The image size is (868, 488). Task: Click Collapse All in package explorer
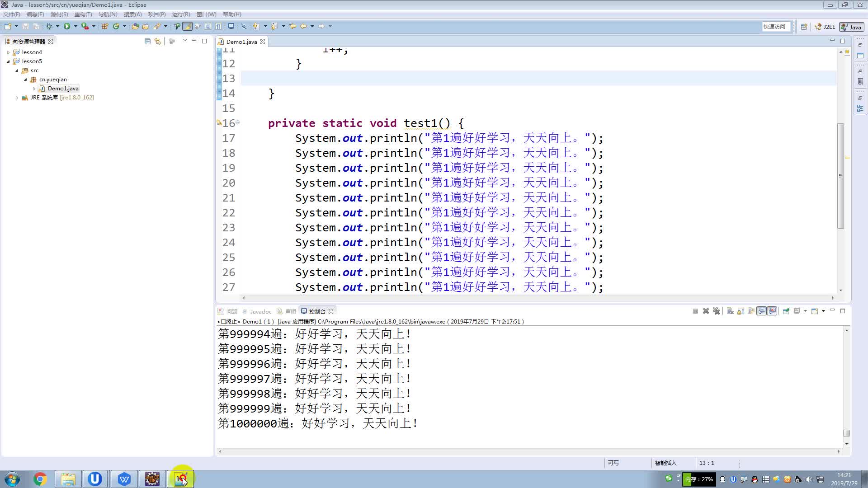coord(147,41)
